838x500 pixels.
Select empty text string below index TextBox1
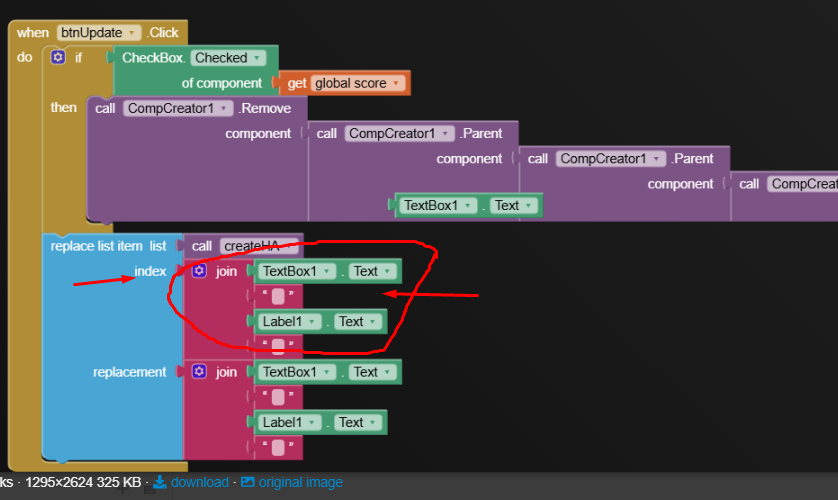[278, 296]
